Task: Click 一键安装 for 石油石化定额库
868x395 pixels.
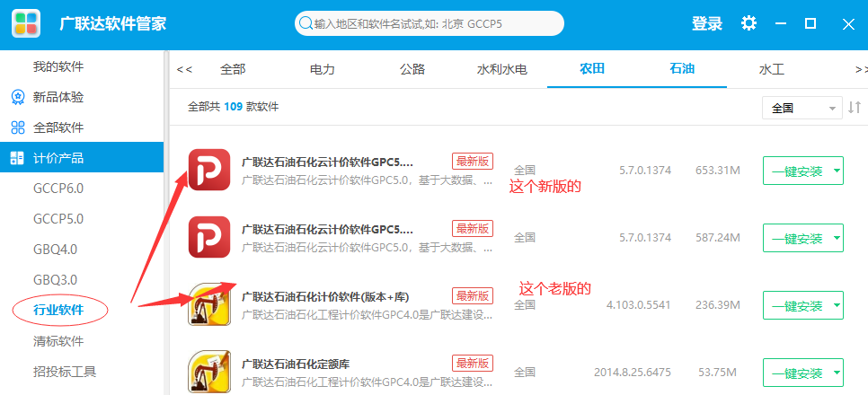Action: pyautogui.click(x=797, y=373)
